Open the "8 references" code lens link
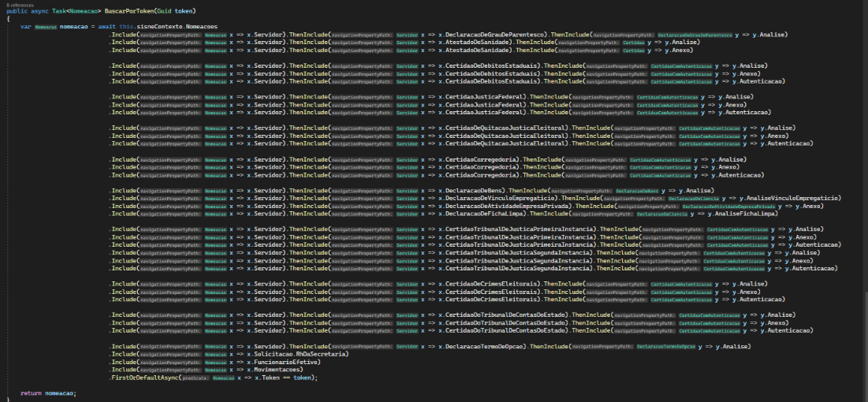The image size is (868, 402). click(x=20, y=5)
